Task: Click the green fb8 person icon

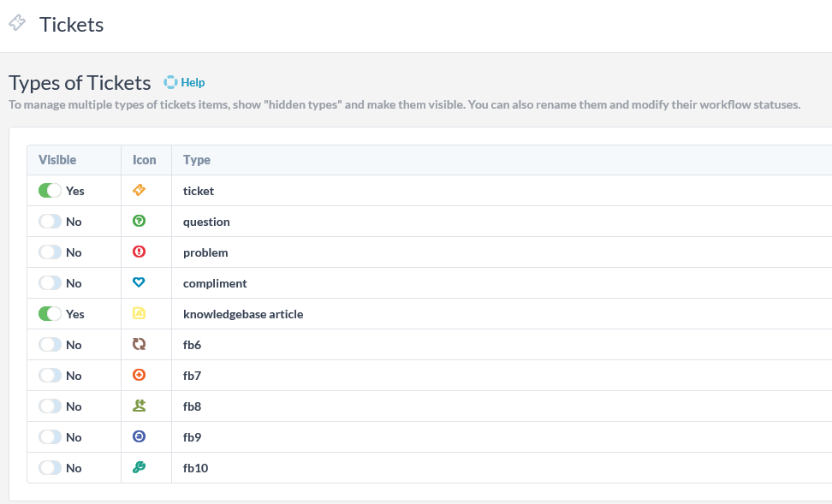Action: [139, 406]
